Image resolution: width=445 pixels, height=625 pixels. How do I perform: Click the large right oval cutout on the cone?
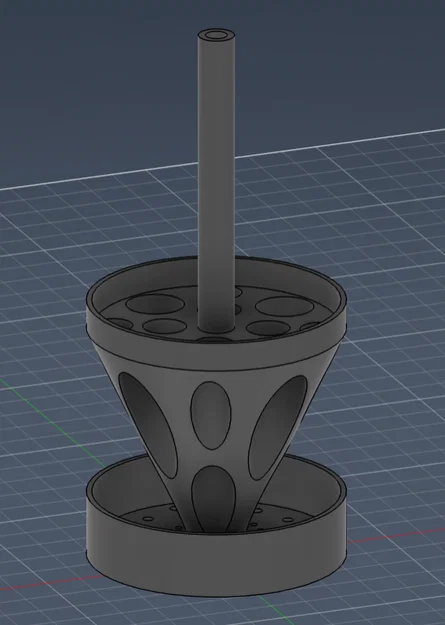tap(278, 427)
